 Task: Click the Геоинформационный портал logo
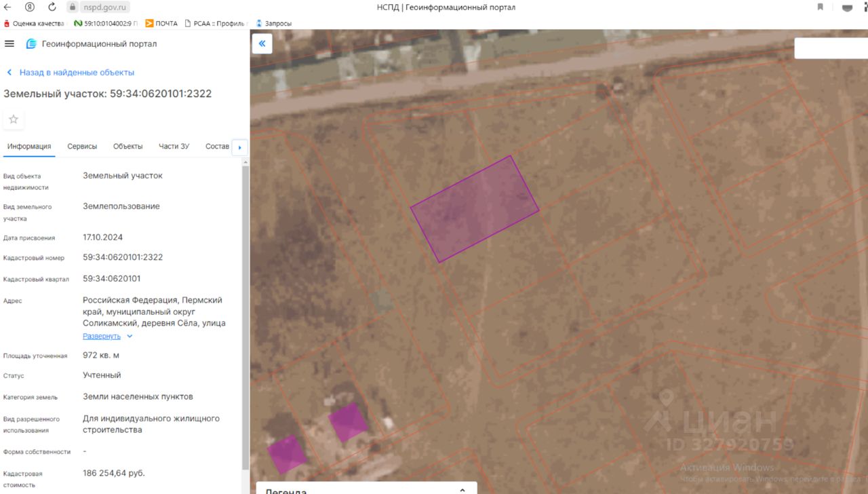92,44
